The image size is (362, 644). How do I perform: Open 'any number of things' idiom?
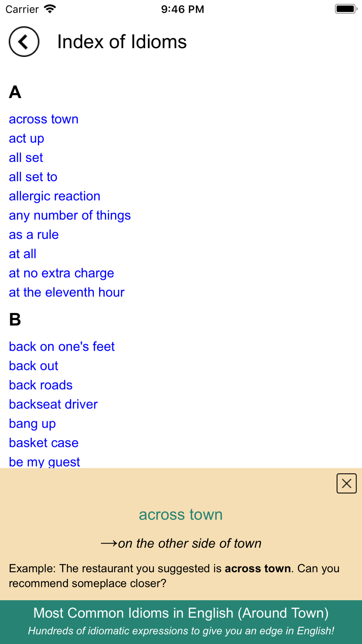click(70, 215)
